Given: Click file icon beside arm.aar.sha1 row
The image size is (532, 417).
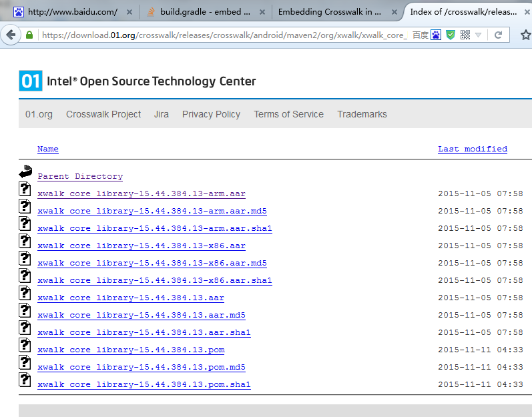Looking at the screenshot, I should click(25, 224).
